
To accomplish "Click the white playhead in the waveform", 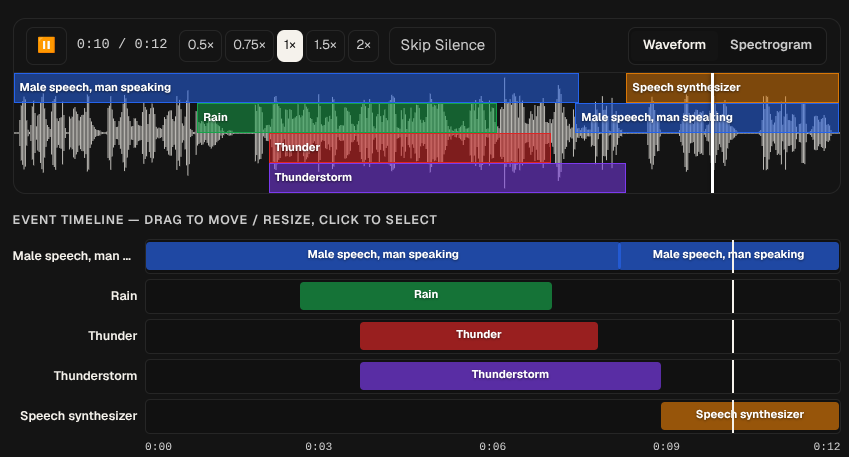I will [712, 133].
